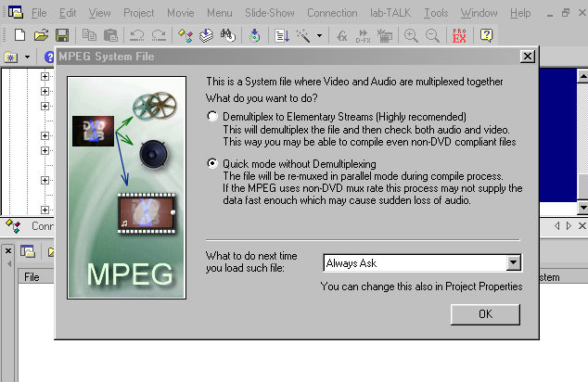Click the Save floppy disk icon
This screenshot has width=588, height=382.
tap(62, 35)
